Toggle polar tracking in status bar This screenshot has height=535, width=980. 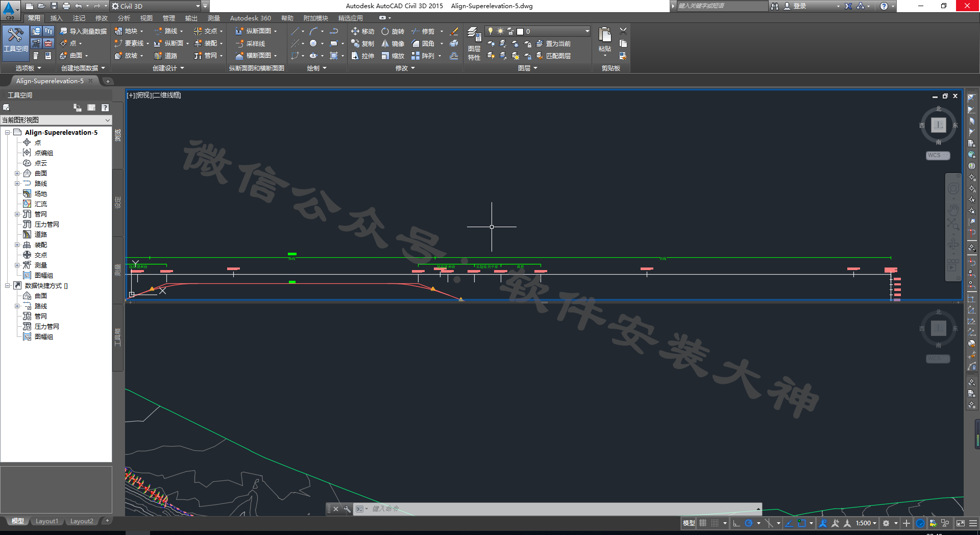(749, 523)
